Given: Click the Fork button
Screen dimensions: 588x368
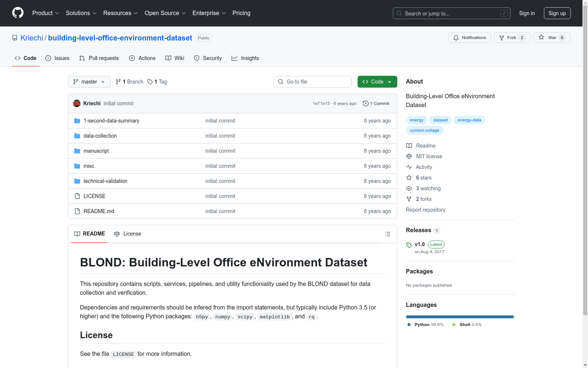Looking at the screenshot, I should coord(512,38).
